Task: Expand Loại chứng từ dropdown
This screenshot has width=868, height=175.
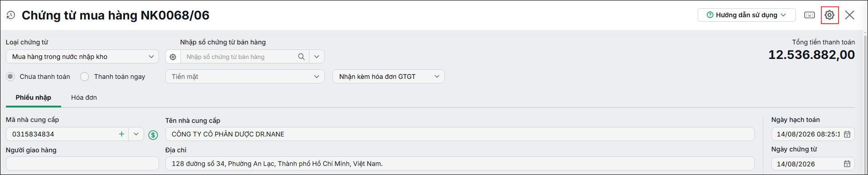Action: point(82,57)
